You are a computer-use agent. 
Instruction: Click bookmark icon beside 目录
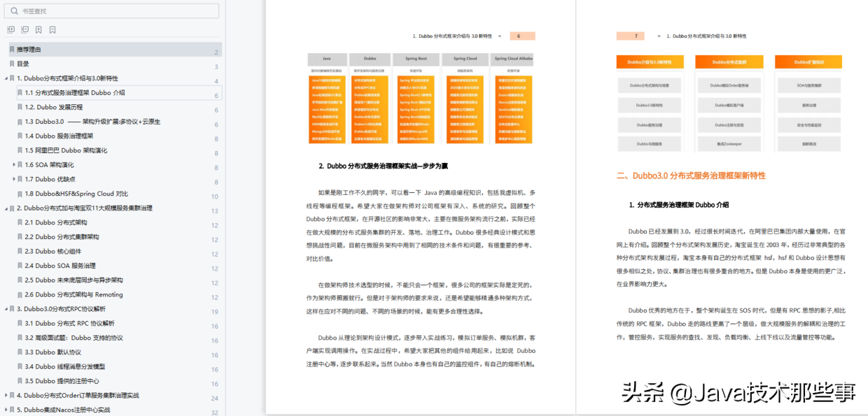tap(12, 64)
